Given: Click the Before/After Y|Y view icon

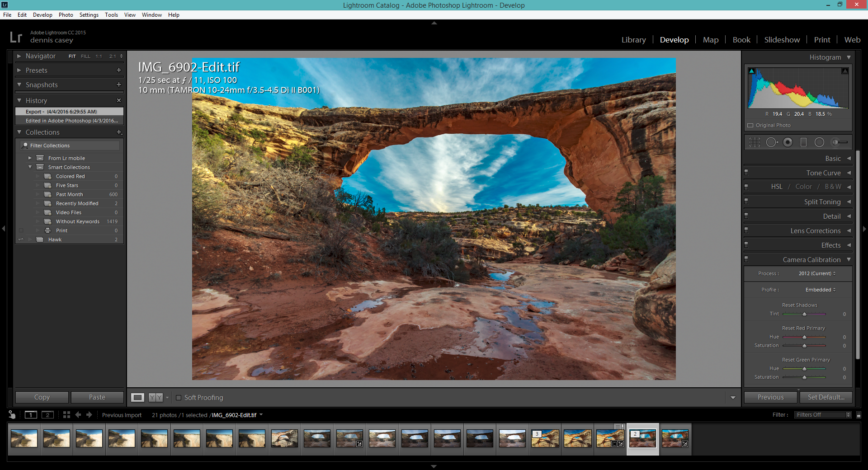Looking at the screenshot, I should [x=156, y=397].
